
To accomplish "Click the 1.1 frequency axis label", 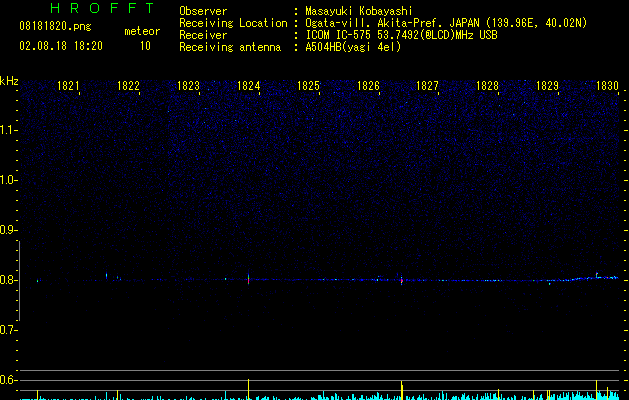I will [x=8, y=130].
